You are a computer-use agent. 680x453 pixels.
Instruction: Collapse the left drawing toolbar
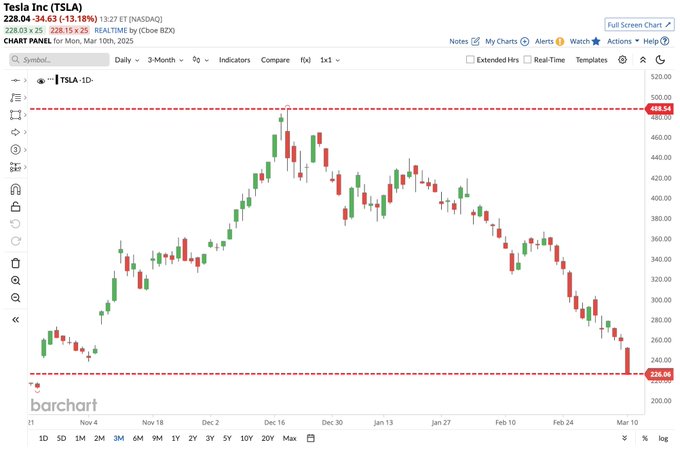coord(16,320)
